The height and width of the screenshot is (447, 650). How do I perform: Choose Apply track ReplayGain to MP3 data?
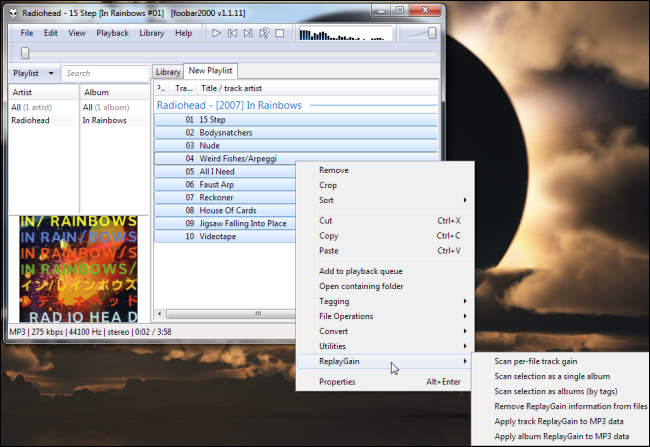click(x=560, y=421)
